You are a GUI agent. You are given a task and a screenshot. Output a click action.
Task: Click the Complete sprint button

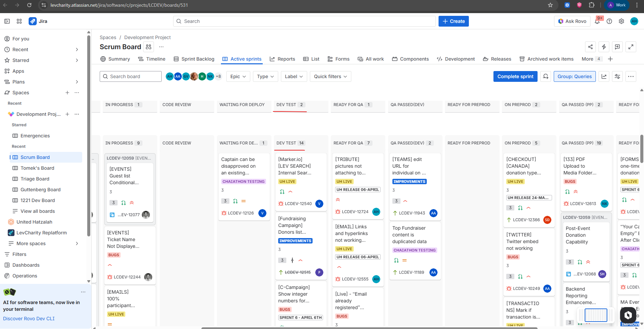(515, 76)
